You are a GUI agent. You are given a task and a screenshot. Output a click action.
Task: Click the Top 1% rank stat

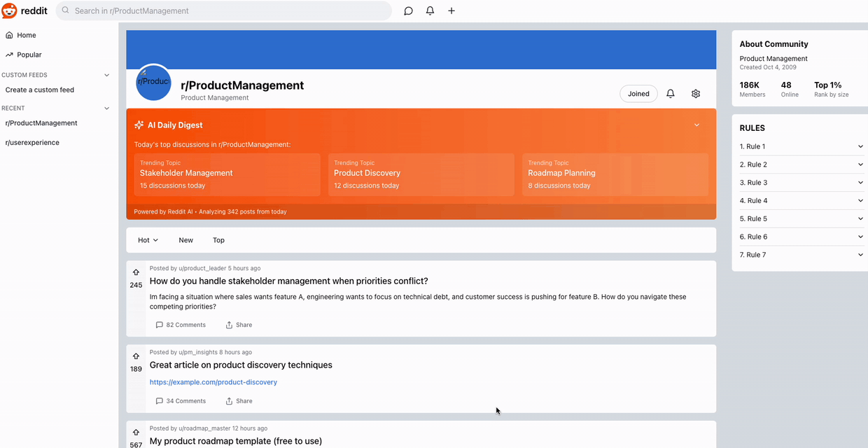pyautogui.click(x=832, y=89)
